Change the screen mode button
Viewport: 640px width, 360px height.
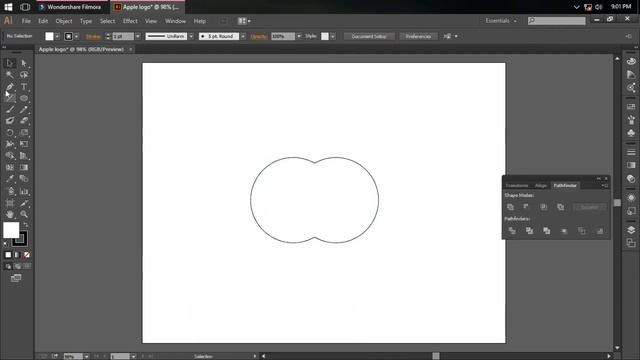coord(16,278)
